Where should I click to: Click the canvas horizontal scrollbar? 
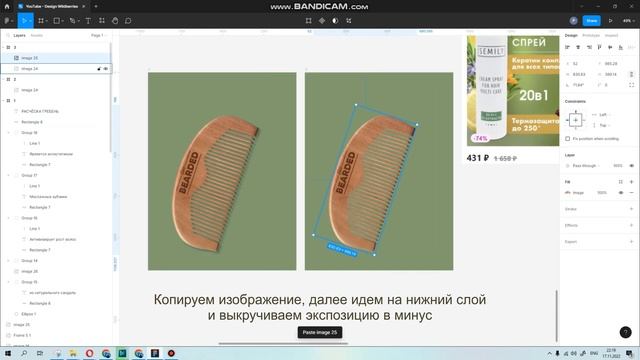pos(283,344)
